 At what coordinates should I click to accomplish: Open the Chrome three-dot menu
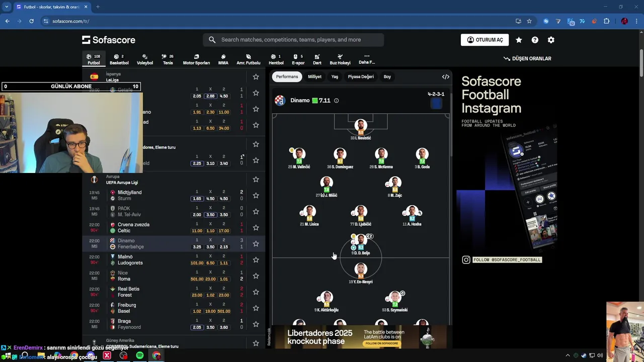tap(636, 21)
